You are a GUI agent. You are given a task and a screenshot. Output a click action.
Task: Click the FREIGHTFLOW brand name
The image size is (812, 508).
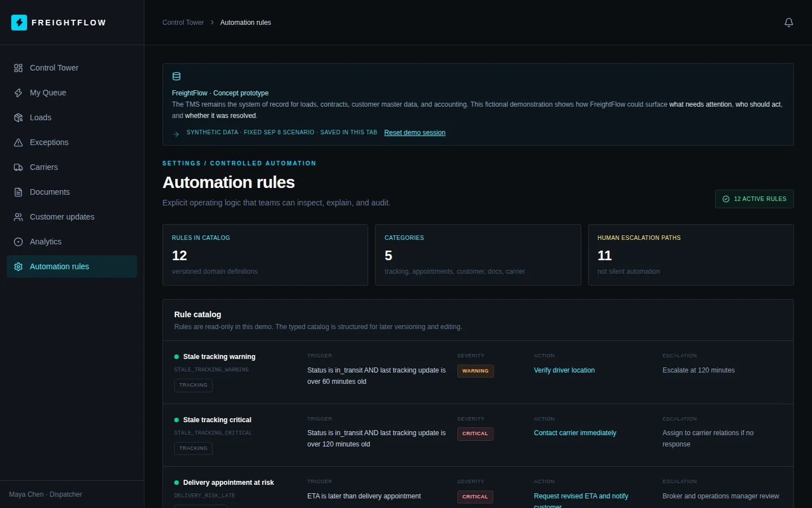click(x=69, y=23)
